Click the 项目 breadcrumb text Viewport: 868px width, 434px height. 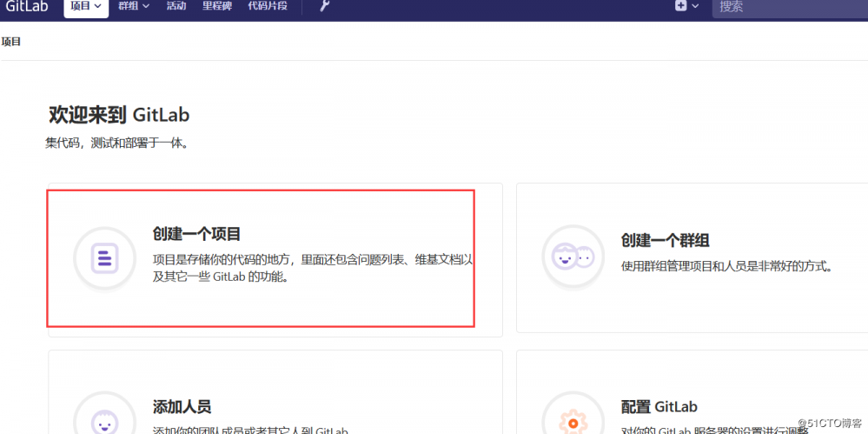[11, 42]
